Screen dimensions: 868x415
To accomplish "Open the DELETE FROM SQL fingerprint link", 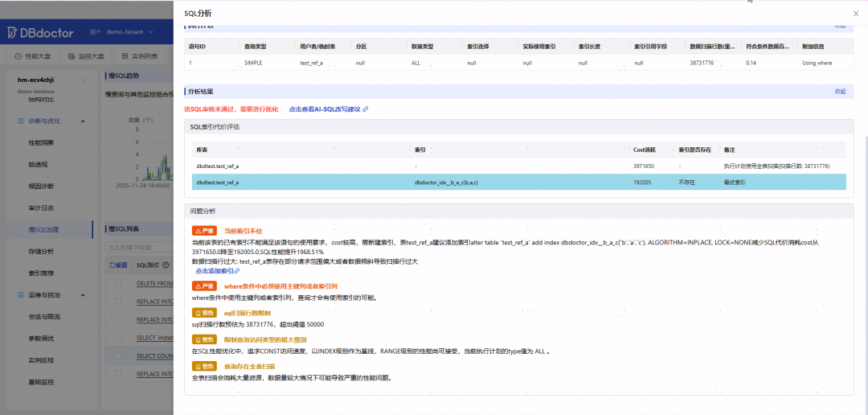I will coord(155,283).
